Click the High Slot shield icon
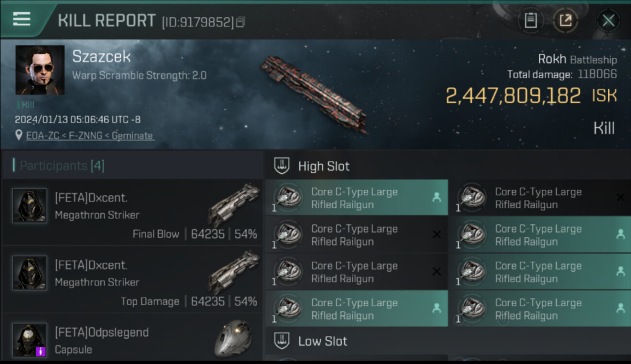Screen dimensions: 631x364 click(282, 166)
